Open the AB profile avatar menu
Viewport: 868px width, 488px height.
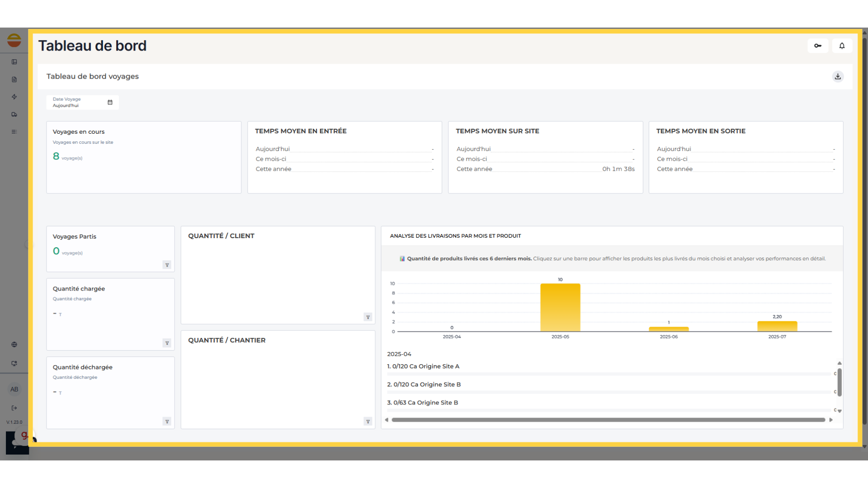14,389
